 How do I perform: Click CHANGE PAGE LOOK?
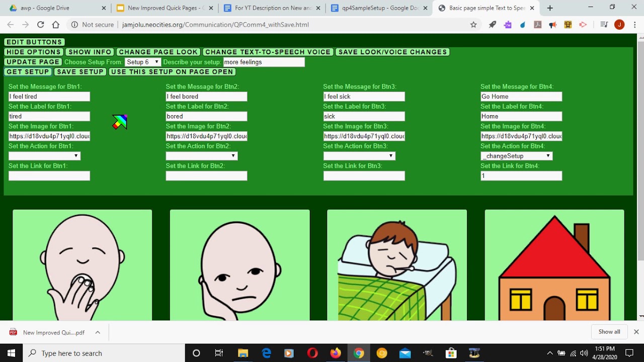click(x=158, y=52)
